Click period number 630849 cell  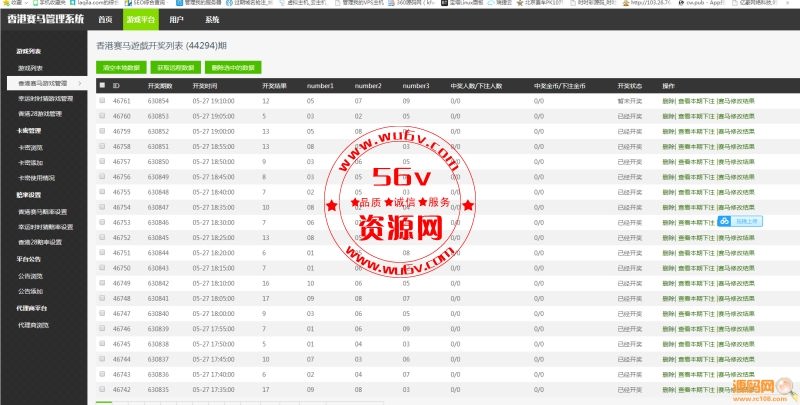(x=158, y=177)
